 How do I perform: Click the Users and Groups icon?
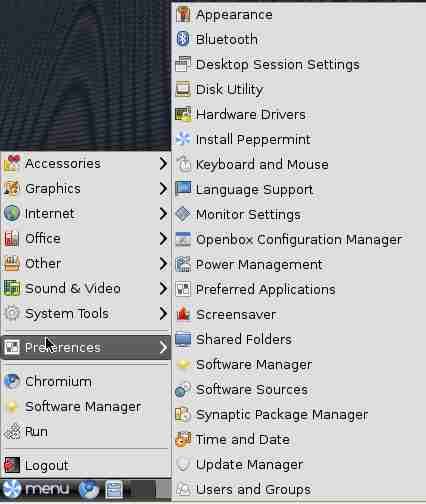(183, 489)
